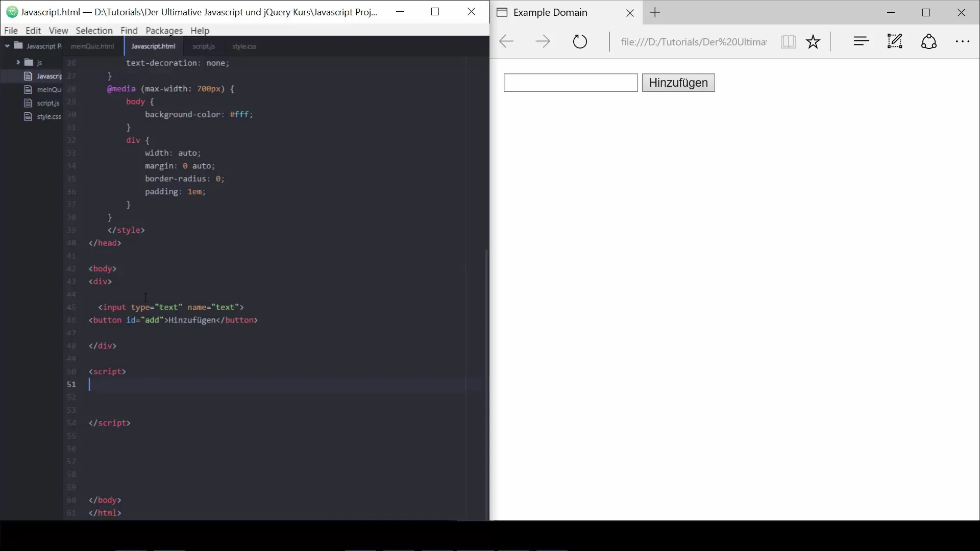Close the Example Domain tab
The height and width of the screenshot is (551, 980).
(630, 14)
